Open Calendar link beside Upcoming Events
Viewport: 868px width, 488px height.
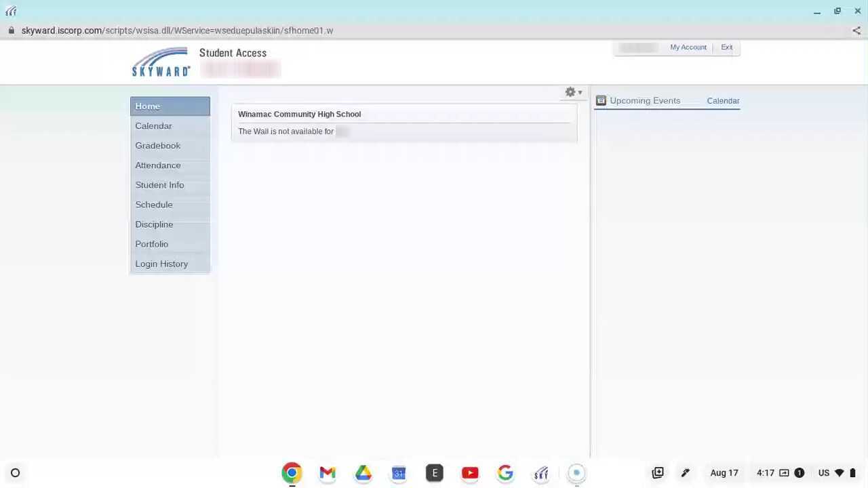[x=723, y=101]
